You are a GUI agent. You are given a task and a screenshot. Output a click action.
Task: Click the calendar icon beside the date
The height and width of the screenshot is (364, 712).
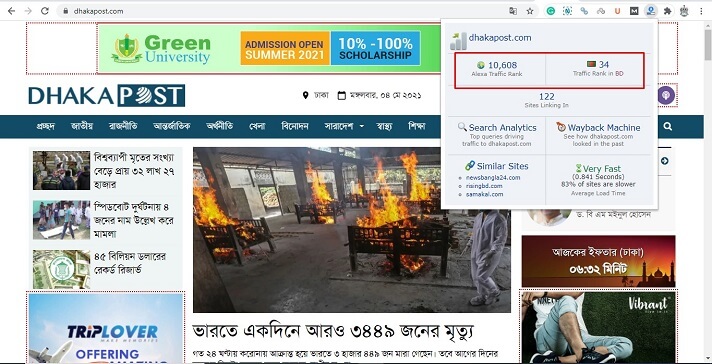coord(341,95)
